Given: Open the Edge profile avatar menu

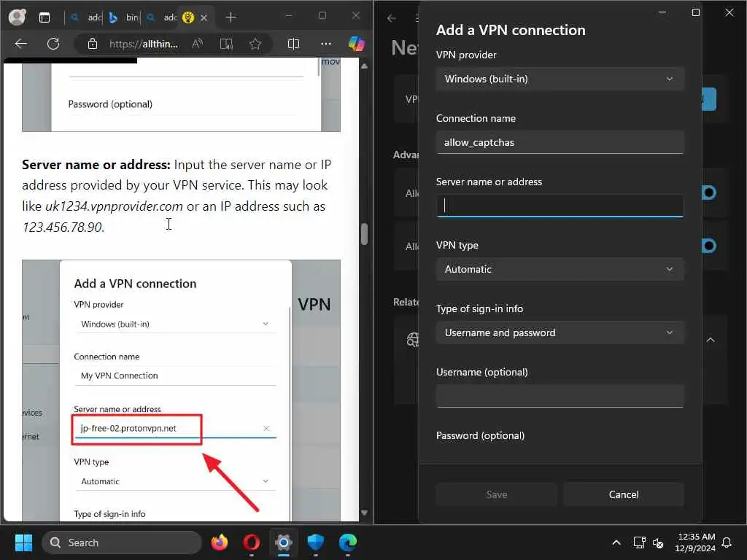Looking at the screenshot, I should 18,17.
